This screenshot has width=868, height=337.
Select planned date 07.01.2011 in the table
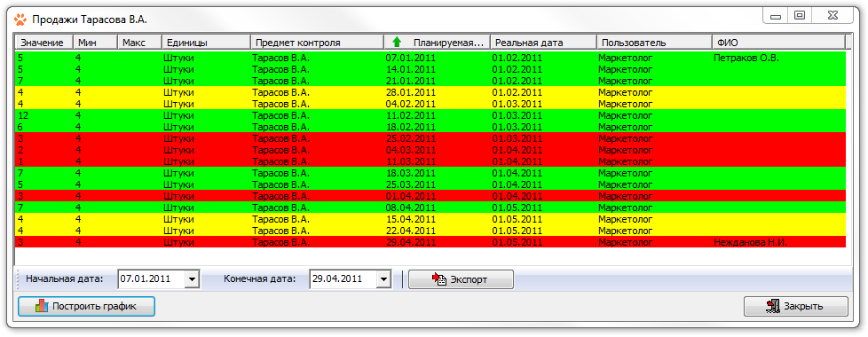tap(411, 58)
